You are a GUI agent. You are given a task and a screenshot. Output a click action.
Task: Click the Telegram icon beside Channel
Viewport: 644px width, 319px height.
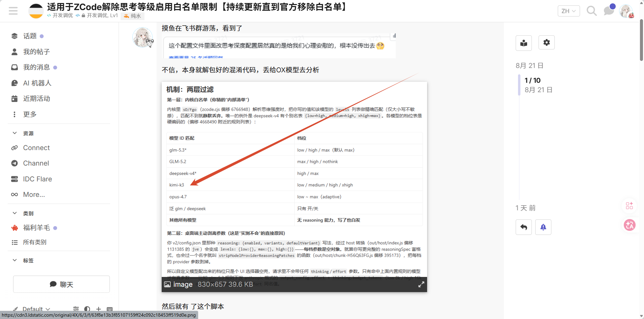(14, 163)
